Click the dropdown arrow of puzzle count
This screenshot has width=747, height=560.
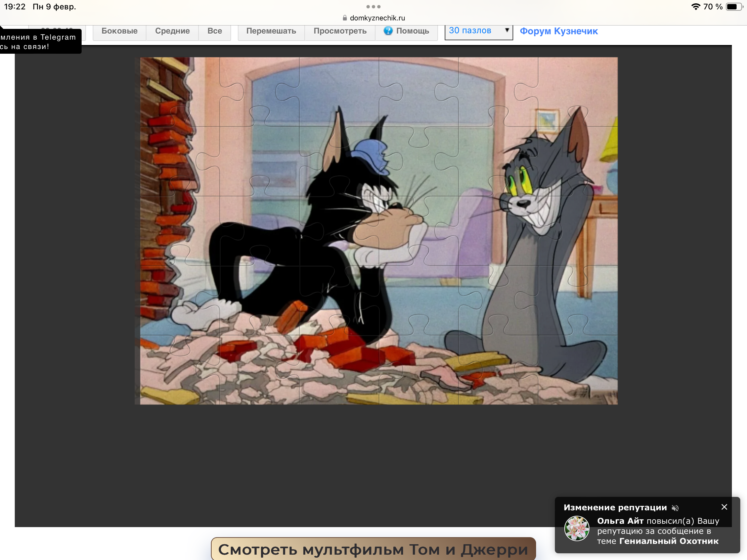click(507, 30)
